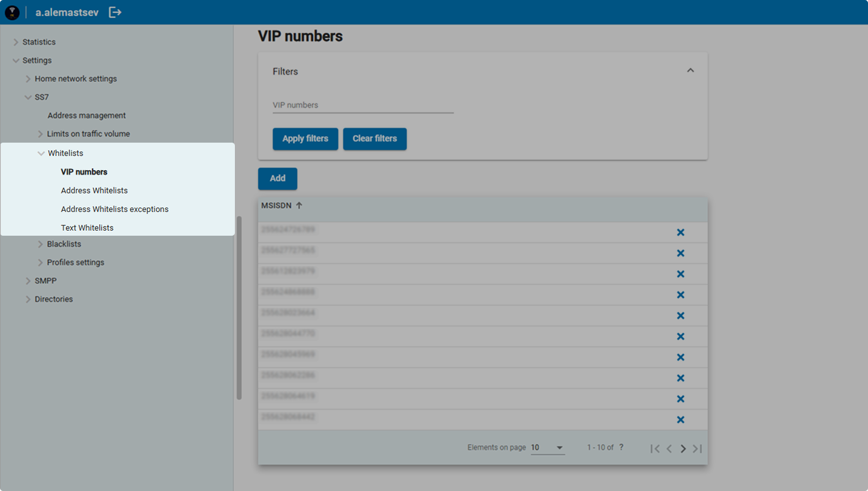The image size is (868, 491).
Task: Click the Apply filters button
Action: point(305,138)
